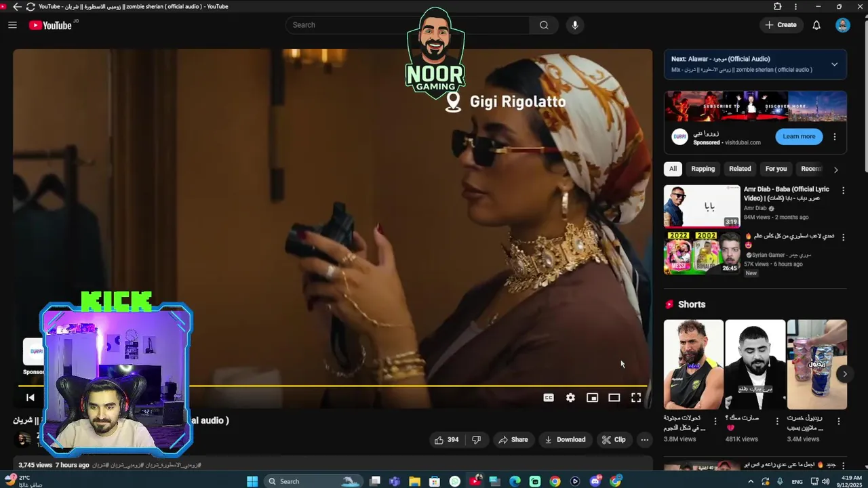Open the title bar's three-dot app menu
Viewport: 868px width, 488px height.
[795, 6]
